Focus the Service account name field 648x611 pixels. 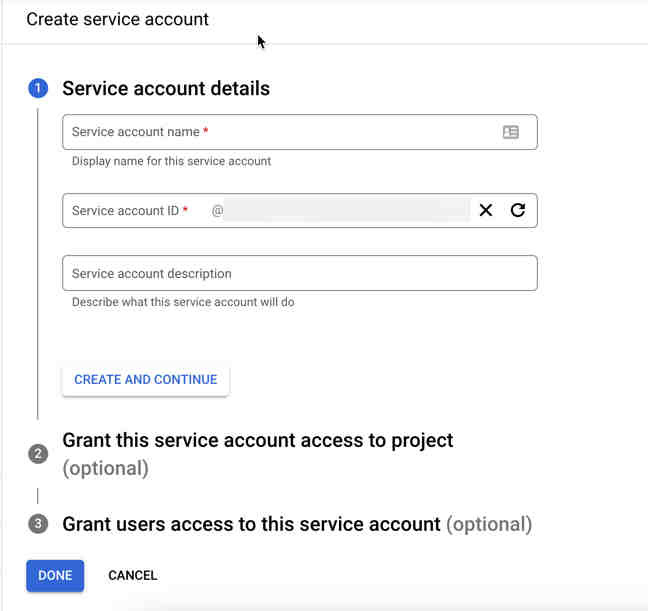(x=280, y=132)
